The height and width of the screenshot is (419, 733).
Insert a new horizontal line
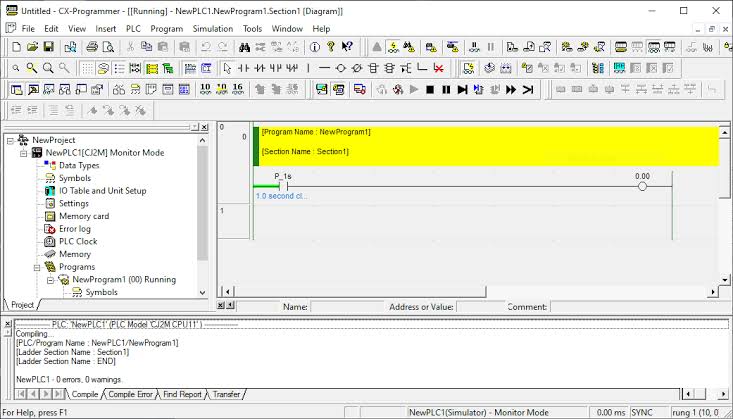(324, 68)
